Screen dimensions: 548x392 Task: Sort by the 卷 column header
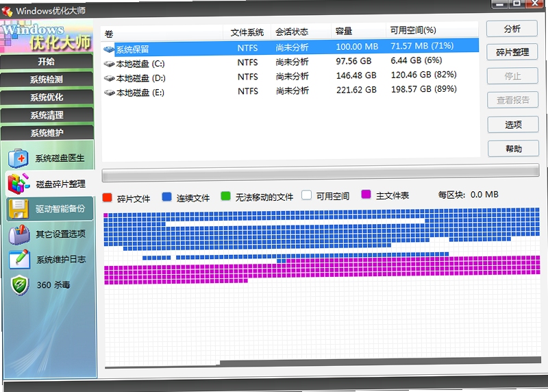pos(163,33)
